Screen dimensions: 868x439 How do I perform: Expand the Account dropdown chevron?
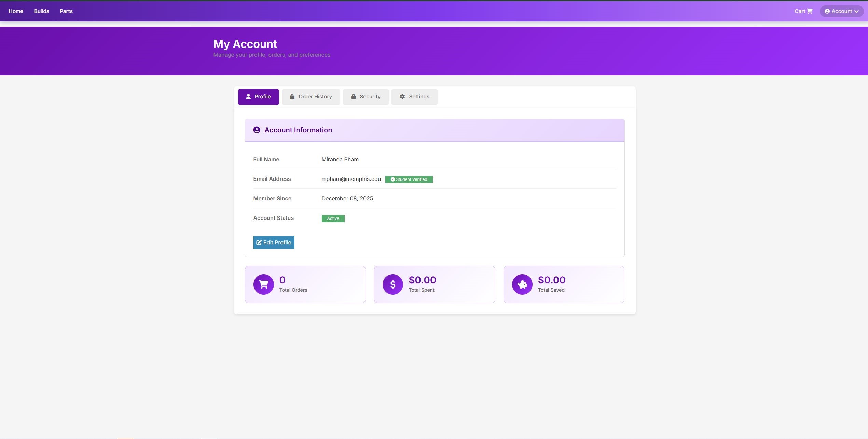[x=856, y=11]
